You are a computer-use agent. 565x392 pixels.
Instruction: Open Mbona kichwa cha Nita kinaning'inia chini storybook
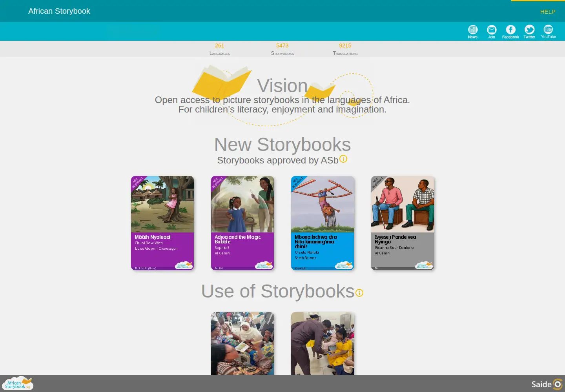(323, 223)
